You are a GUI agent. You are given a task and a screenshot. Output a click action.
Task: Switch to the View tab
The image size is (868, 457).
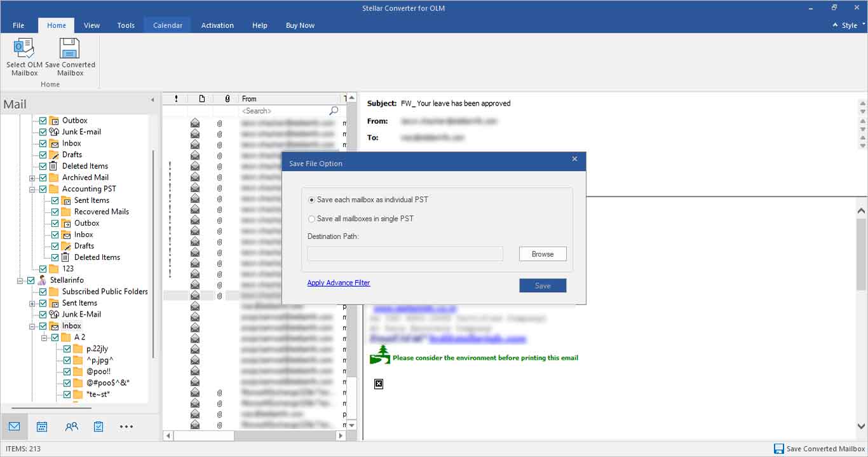[92, 25]
